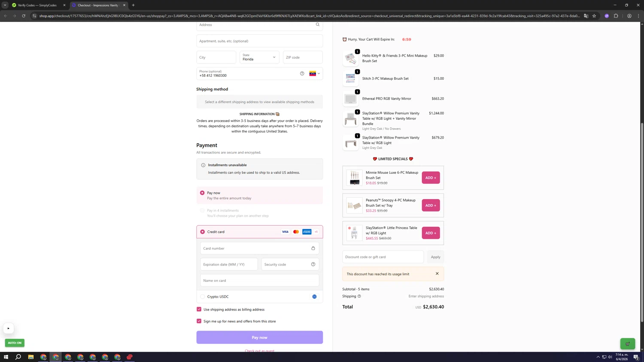Open the browser Extensions puzzle icon
Screen dimensions: 644x362
(616, 16)
